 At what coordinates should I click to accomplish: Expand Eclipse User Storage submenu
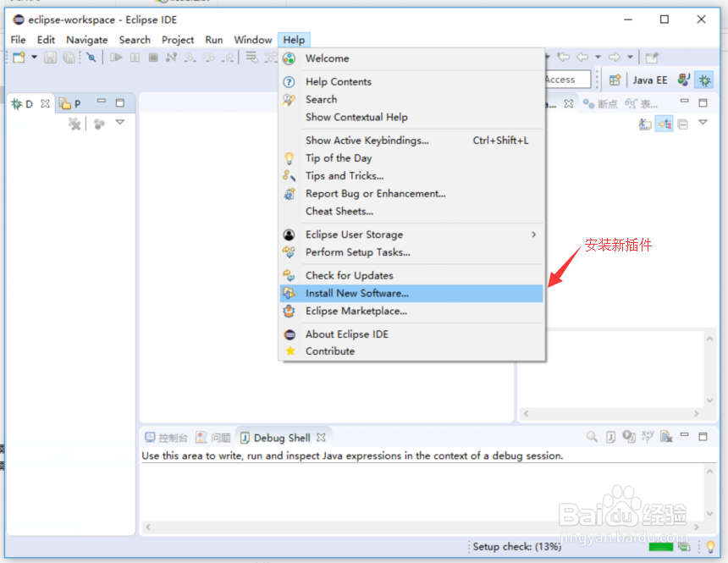(411, 235)
